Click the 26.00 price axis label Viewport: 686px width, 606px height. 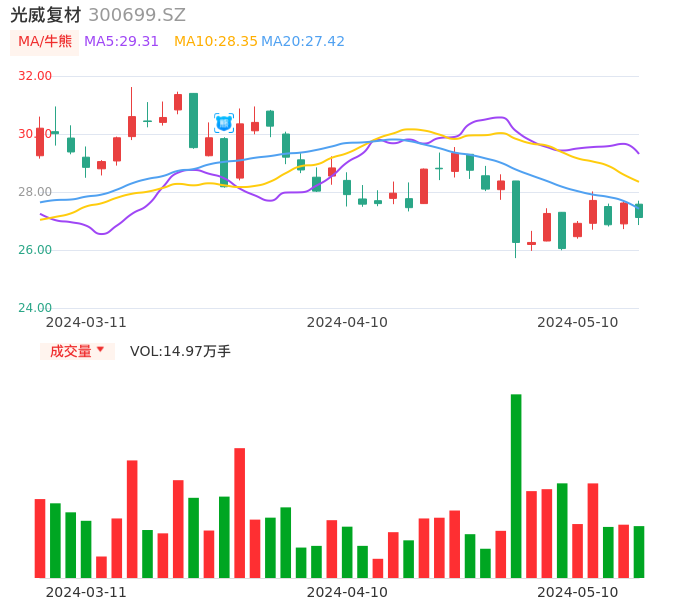35,250
